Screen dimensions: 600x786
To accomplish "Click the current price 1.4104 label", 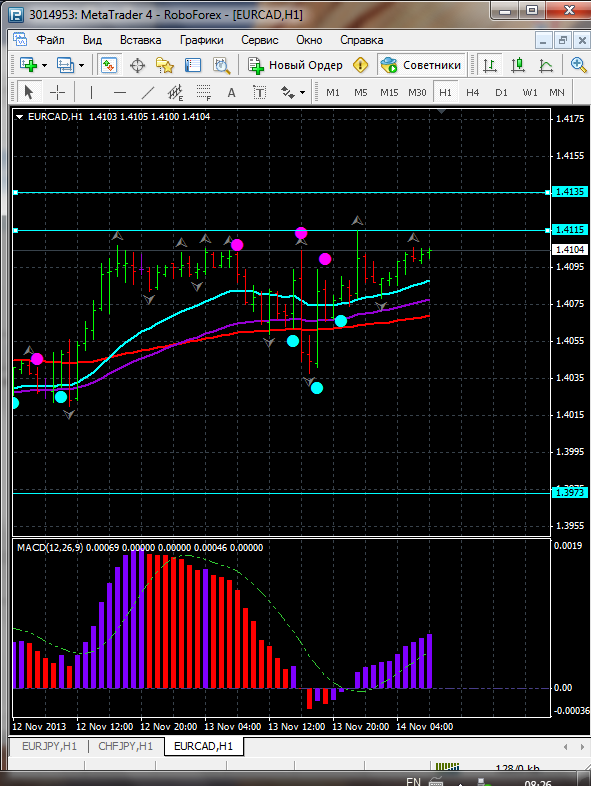I will tap(569, 250).
